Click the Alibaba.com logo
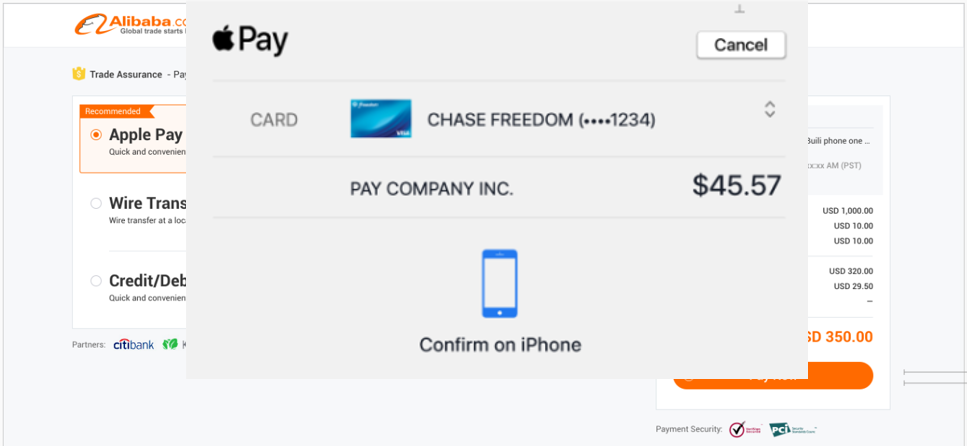This screenshot has height=446, width=967. pos(130,24)
